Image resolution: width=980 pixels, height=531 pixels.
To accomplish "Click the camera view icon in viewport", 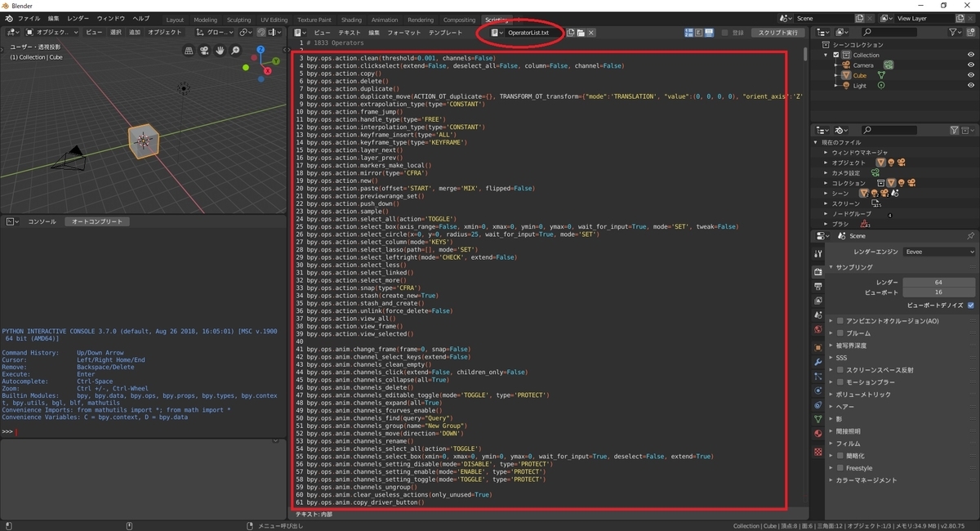I will click(205, 50).
